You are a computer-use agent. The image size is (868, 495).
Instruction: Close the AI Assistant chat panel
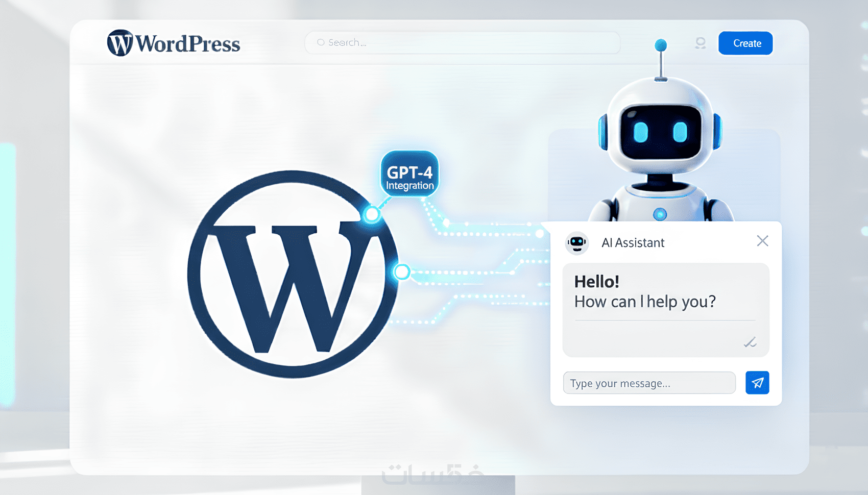(762, 241)
